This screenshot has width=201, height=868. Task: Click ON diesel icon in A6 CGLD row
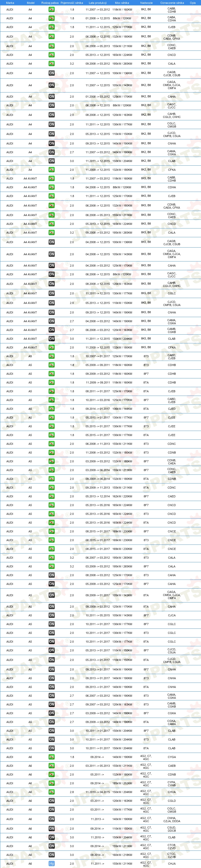(x=51, y=801)
